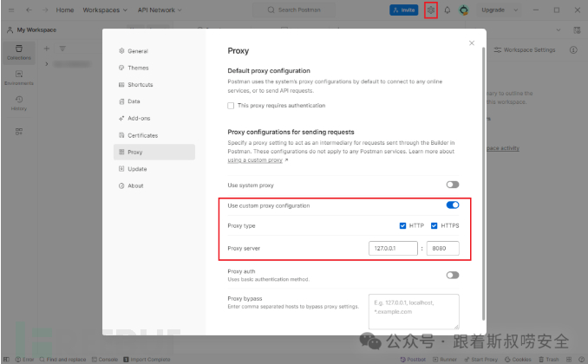Switch to the Certificates settings tab
This screenshot has height=364, width=588.
(x=142, y=135)
